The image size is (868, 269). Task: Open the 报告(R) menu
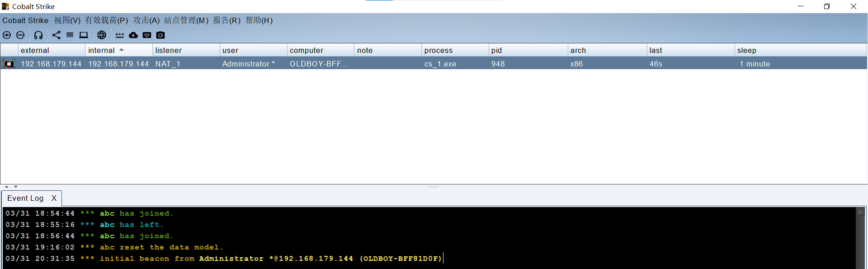point(227,20)
